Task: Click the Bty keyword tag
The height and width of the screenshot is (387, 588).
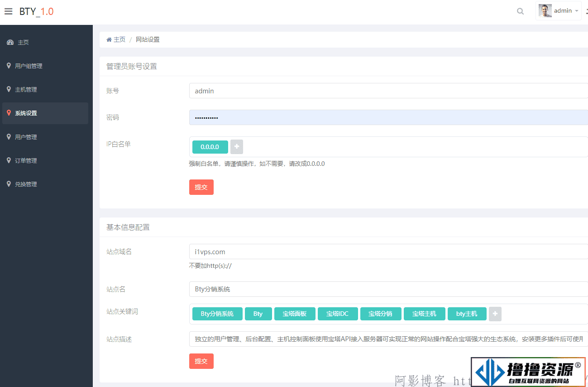Action: click(x=258, y=314)
